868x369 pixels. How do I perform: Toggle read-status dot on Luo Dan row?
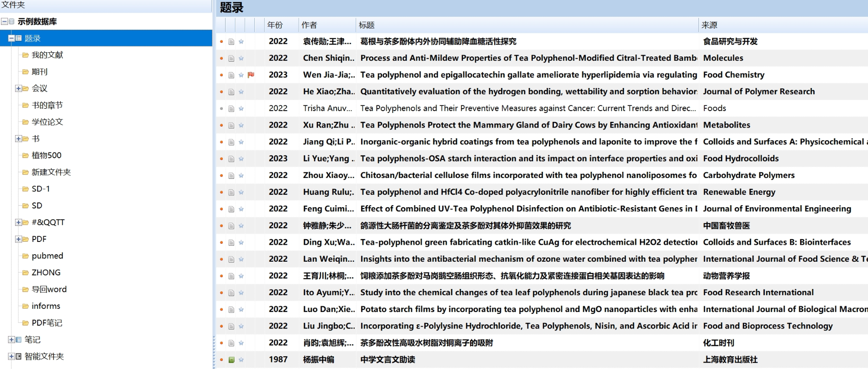coord(221,309)
